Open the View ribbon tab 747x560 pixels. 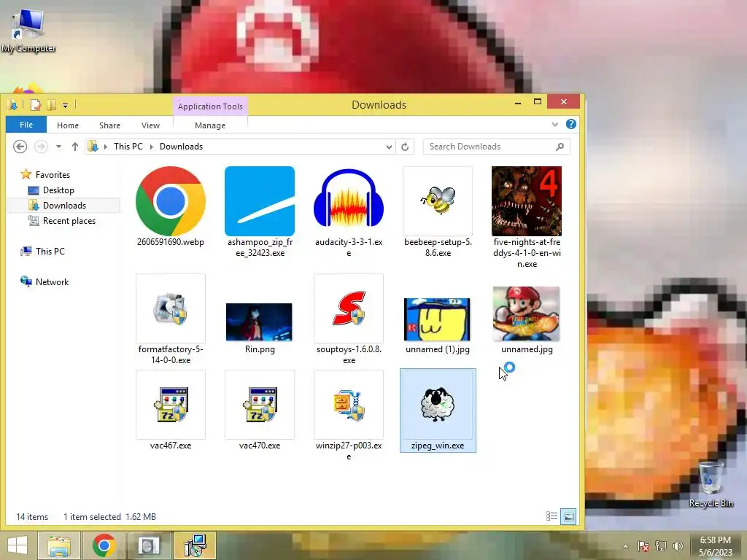150,125
